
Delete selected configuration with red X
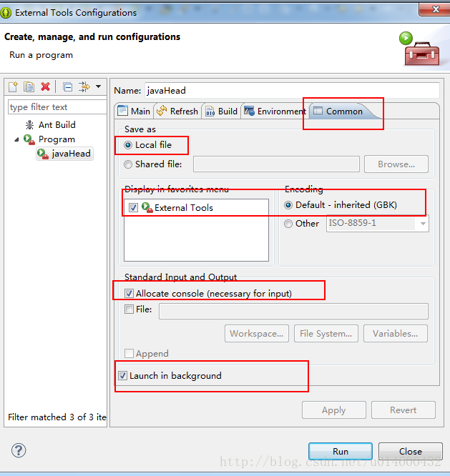[46, 86]
